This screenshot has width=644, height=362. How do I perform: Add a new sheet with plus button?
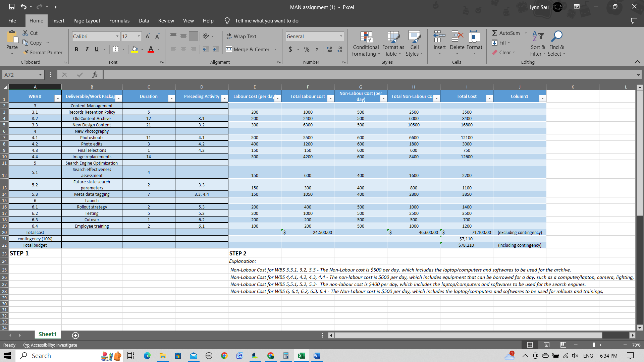[75, 335]
